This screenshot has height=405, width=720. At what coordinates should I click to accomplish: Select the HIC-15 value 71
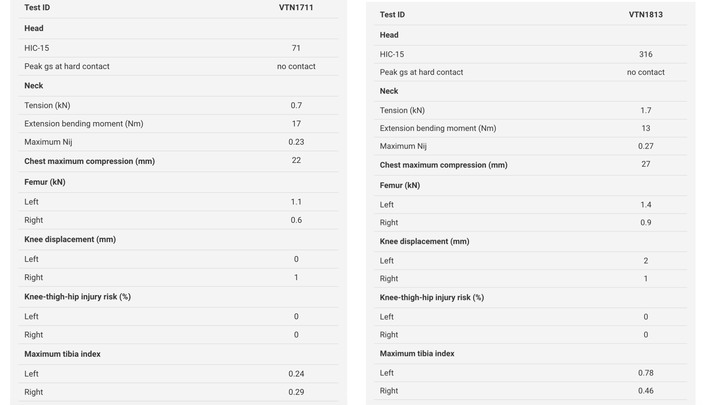(296, 48)
